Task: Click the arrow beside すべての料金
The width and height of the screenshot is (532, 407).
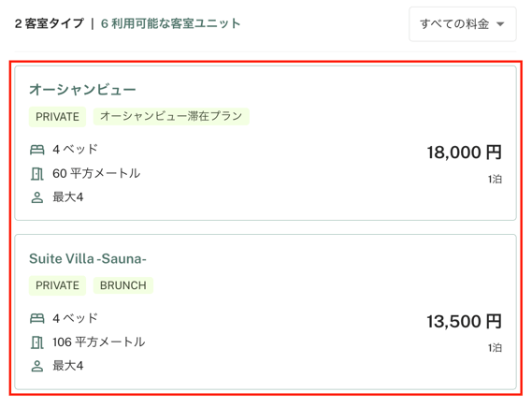Action: (x=500, y=24)
